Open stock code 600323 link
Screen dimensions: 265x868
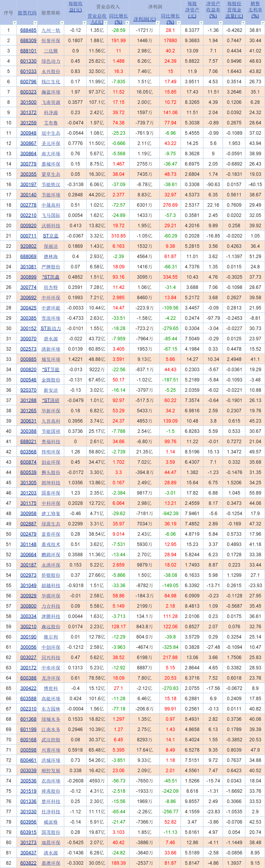point(28,92)
